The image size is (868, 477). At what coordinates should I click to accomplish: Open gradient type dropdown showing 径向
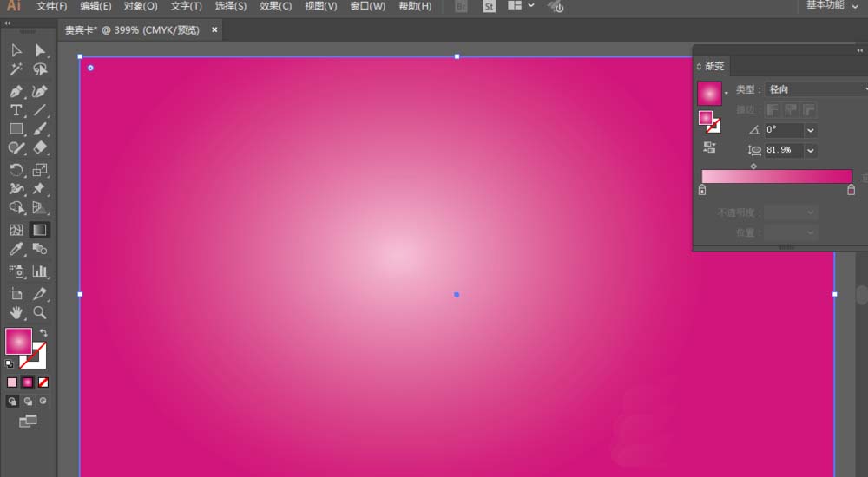click(816, 89)
